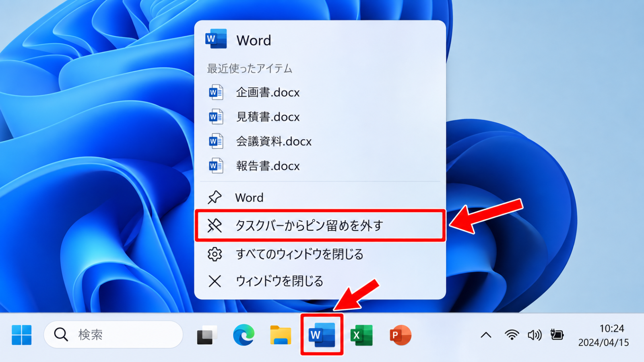
Task: Open PowerPoint from the taskbar
Action: click(400, 335)
